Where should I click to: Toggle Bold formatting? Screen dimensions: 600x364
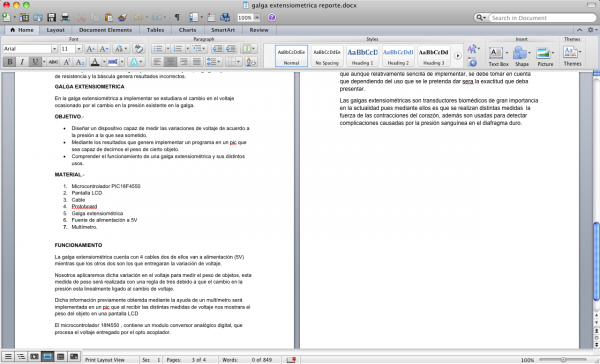tap(10, 62)
